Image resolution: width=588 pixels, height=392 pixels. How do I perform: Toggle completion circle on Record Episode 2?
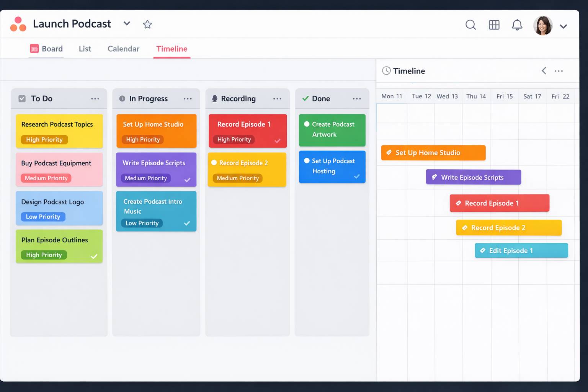coord(214,163)
